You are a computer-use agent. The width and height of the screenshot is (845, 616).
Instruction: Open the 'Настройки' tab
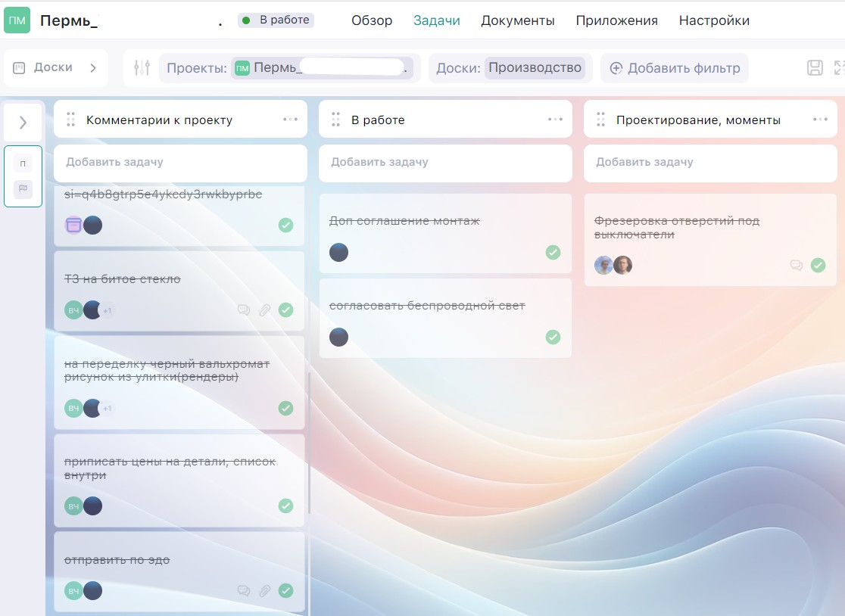[713, 20]
